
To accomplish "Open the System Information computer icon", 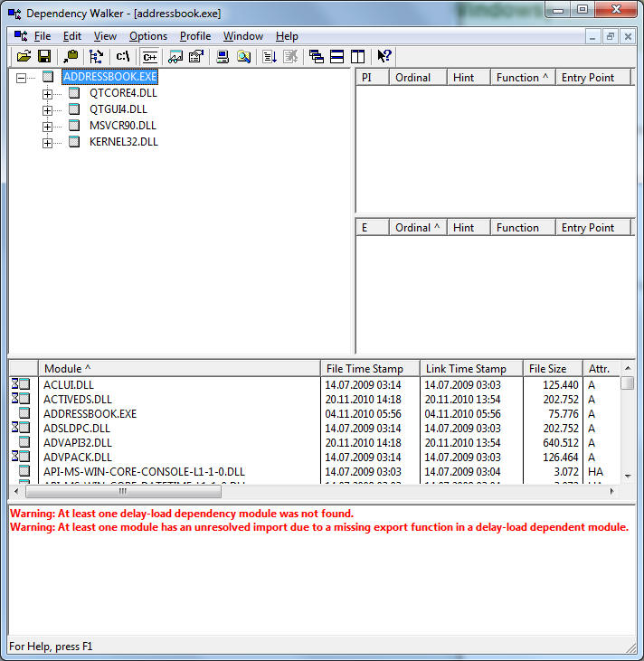I will pyautogui.click(x=223, y=56).
